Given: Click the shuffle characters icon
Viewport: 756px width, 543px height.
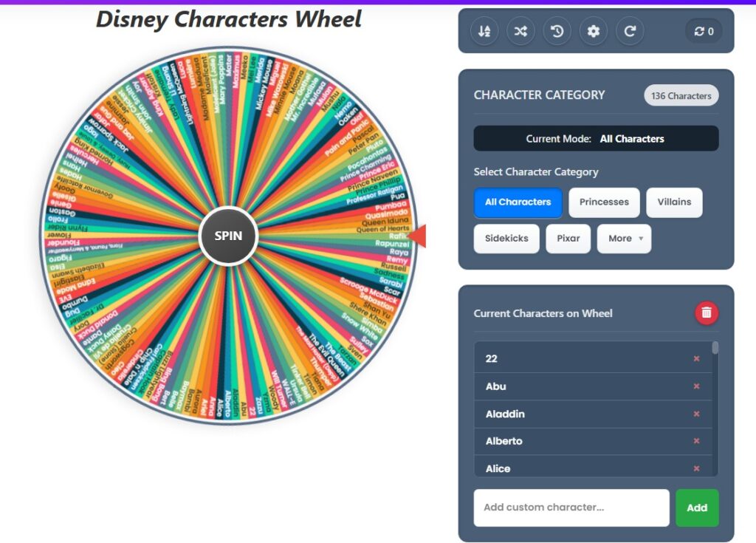Looking at the screenshot, I should pos(520,31).
